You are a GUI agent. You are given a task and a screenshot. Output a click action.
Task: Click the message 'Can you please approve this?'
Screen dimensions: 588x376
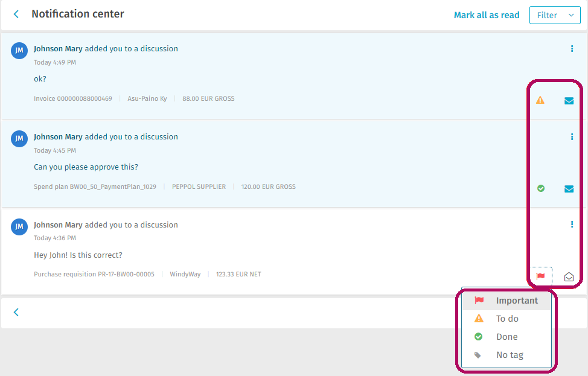pyautogui.click(x=86, y=167)
